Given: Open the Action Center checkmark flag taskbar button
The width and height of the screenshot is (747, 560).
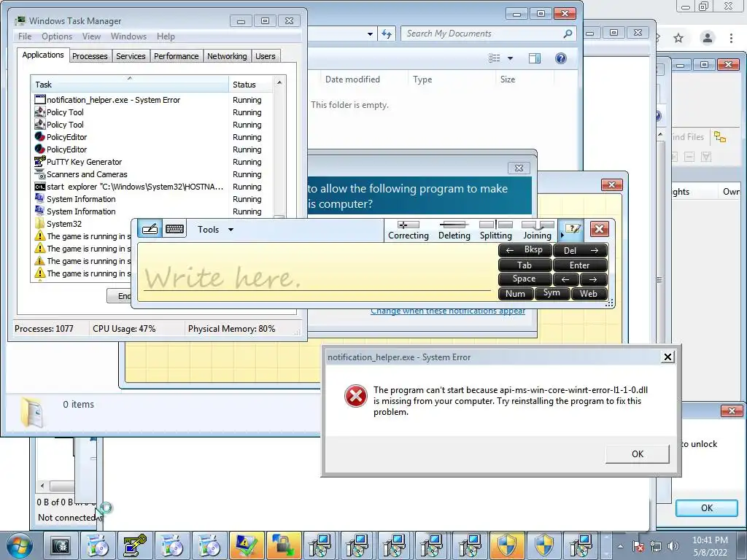Looking at the screenshot, I should pos(247,545).
